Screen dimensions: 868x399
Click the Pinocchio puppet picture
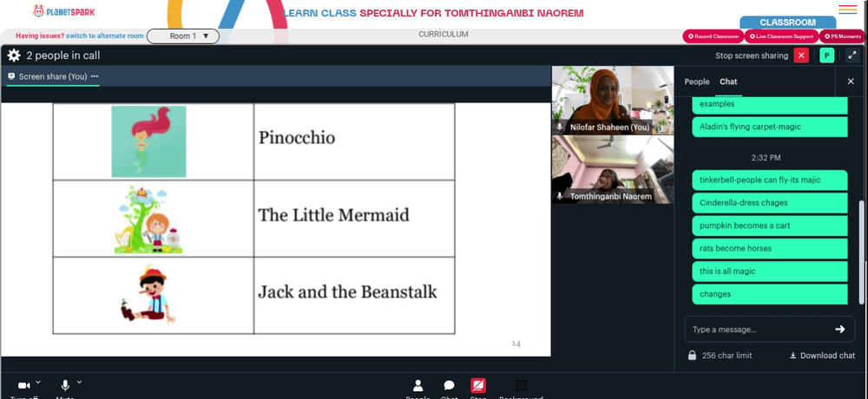pos(148,294)
